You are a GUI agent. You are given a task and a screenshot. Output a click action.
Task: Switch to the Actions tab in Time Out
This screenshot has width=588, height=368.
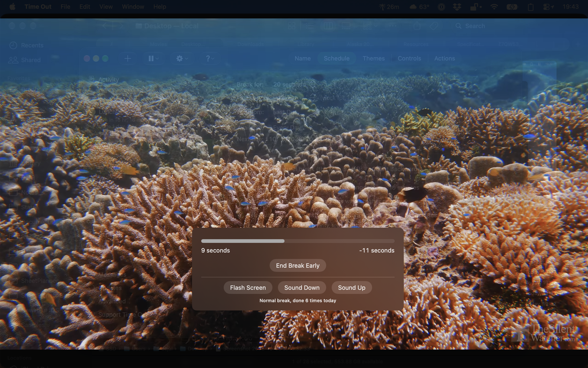[x=444, y=58]
